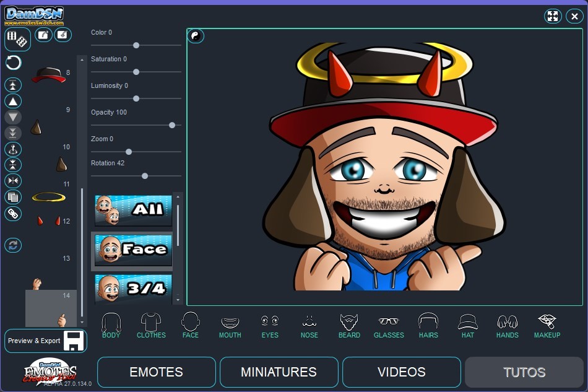The width and height of the screenshot is (588, 392).
Task: Choose the Face category option
Action: 132,251
